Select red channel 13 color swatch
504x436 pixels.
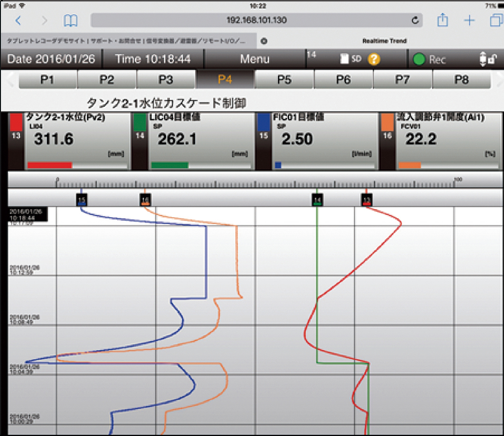coord(16,122)
